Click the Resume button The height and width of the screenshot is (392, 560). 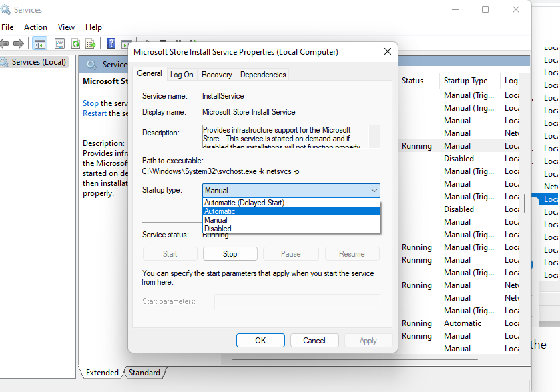(x=352, y=254)
